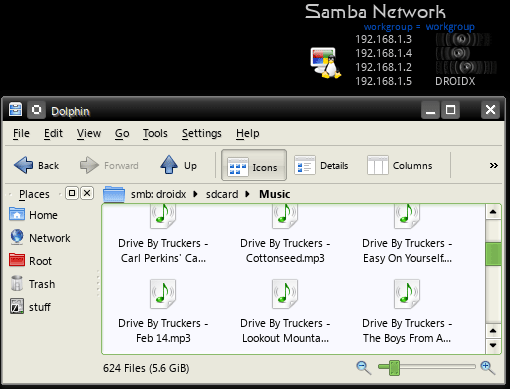Select Feb 14.mp3 music file icon
This screenshot has width=510, height=389.
tap(163, 294)
